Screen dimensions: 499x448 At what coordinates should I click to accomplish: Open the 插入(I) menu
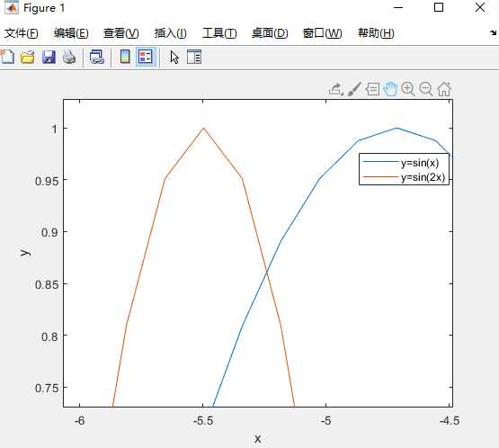[x=171, y=33]
